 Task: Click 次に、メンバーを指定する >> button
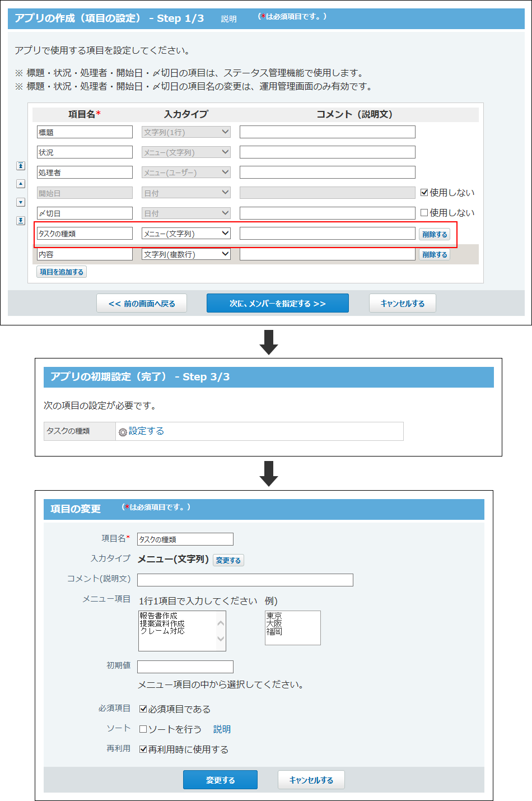(278, 304)
